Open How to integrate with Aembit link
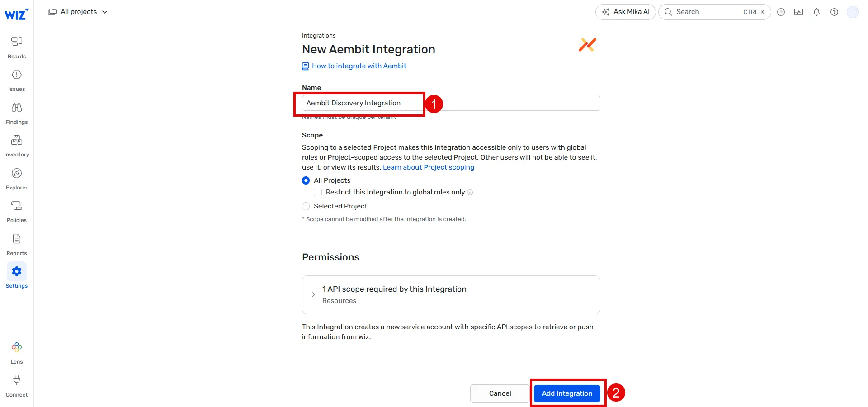868x407 pixels. [x=359, y=66]
